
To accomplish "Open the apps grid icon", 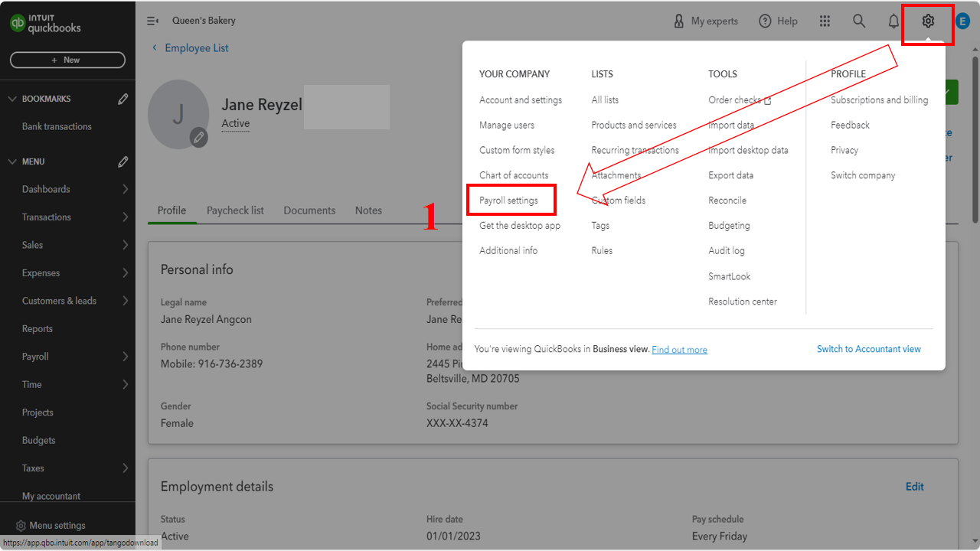I will click(x=825, y=21).
